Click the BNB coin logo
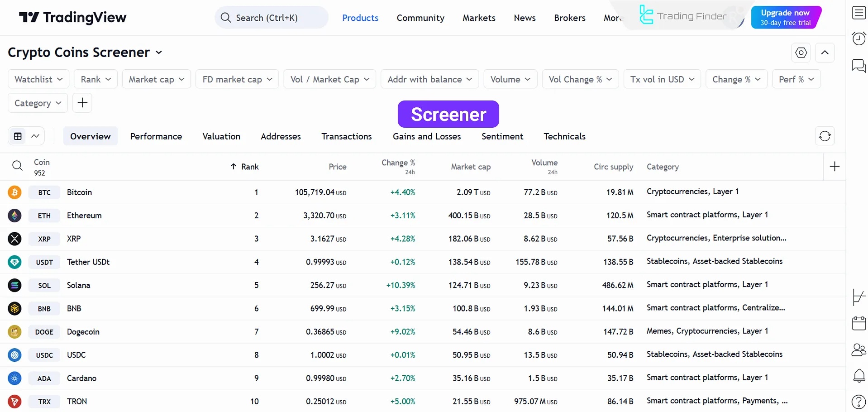Screen dimensions: 868x412 (x=14, y=308)
